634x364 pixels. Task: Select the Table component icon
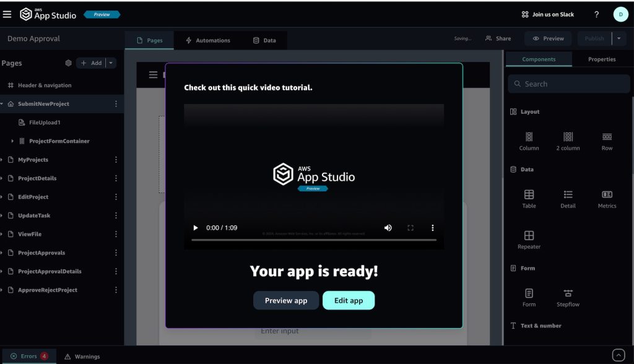[529, 195]
